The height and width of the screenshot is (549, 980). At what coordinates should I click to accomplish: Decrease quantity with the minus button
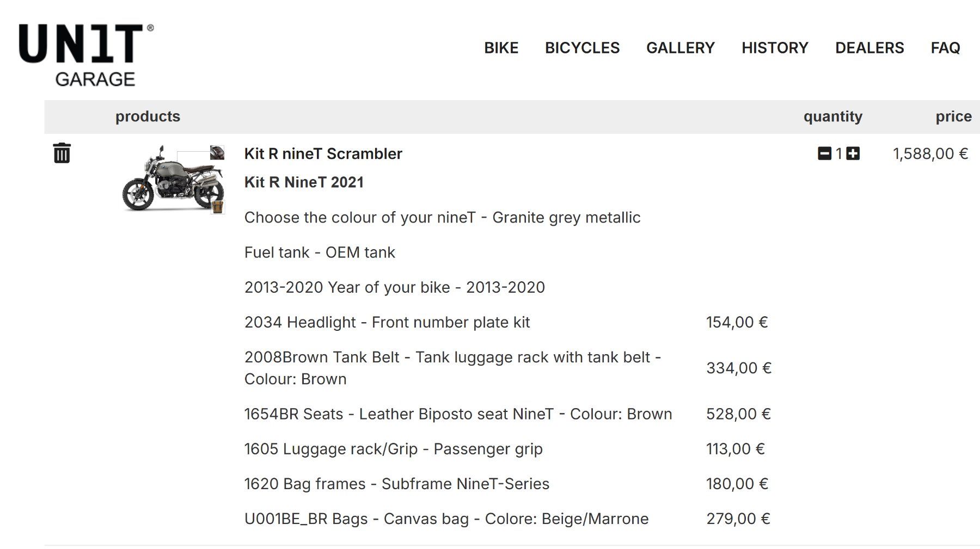(824, 153)
